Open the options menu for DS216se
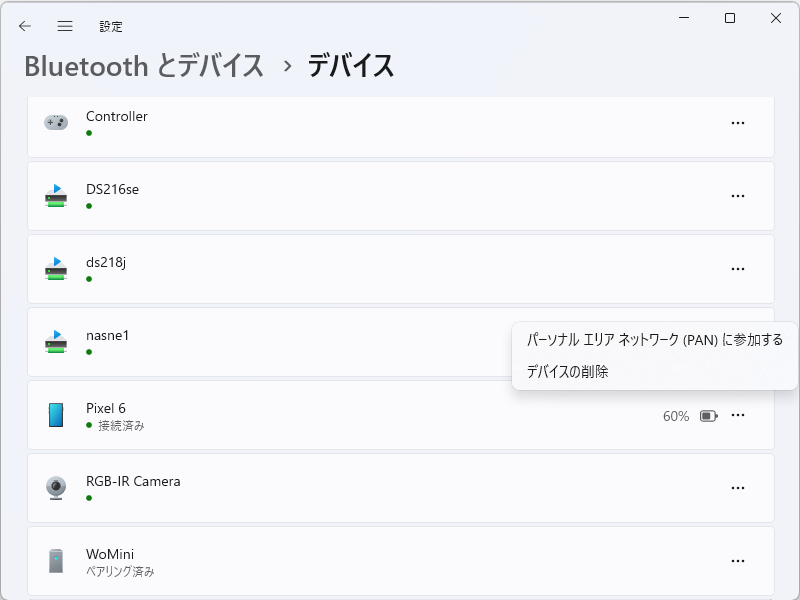Image resolution: width=800 pixels, height=600 pixels. click(x=738, y=195)
